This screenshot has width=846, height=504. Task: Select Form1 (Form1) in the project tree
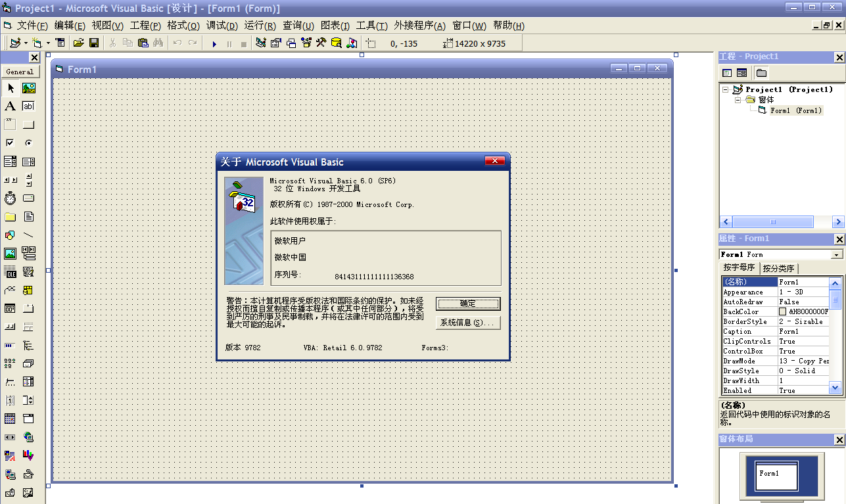coord(796,110)
